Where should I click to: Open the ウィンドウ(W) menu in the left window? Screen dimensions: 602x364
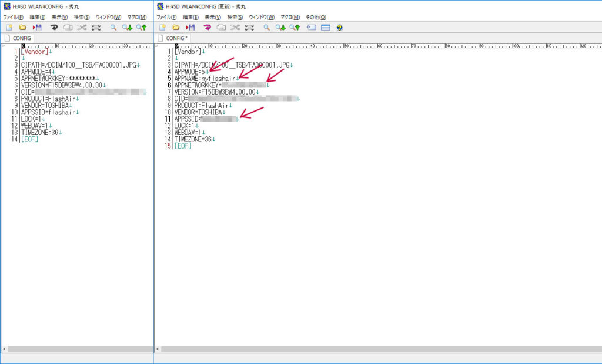[x=108, y=17]
